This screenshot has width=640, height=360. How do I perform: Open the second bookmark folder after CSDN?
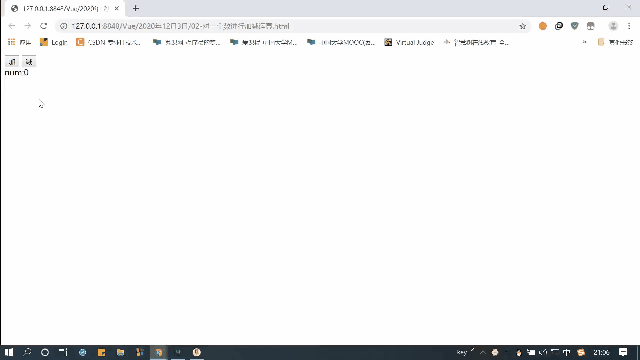264,42
